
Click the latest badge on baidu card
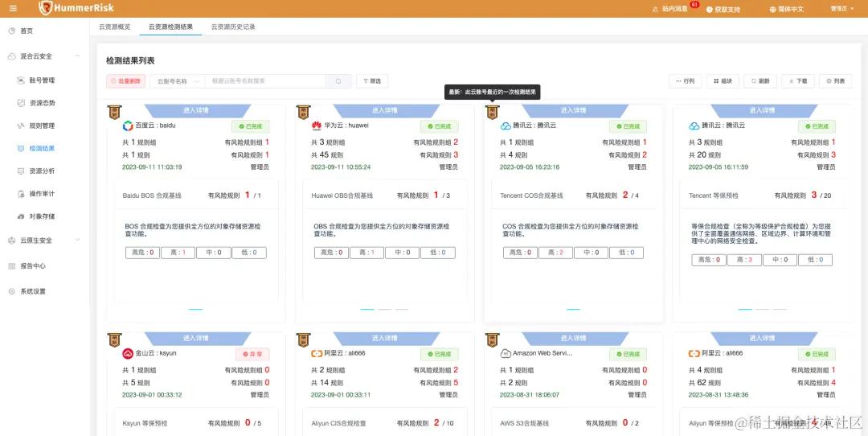[x=114, y=113]
